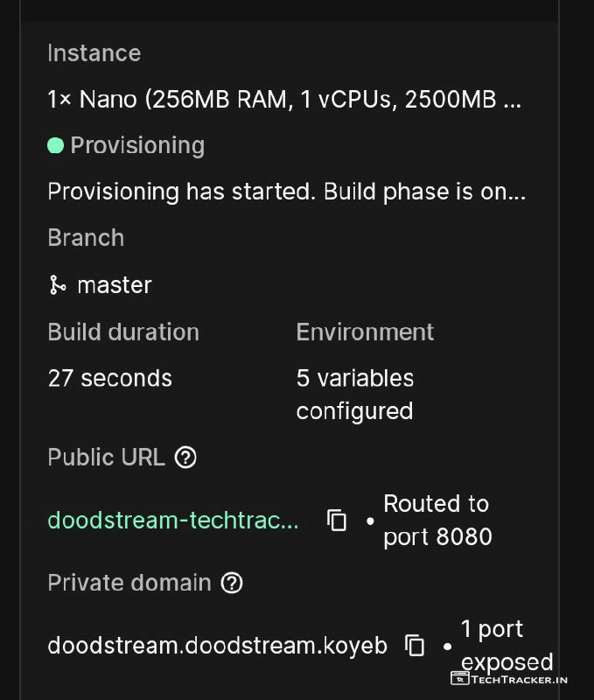This screenshot has height=700, width=594.
Task: Click the TechTracker.in watermark logo
Action: 509,678
